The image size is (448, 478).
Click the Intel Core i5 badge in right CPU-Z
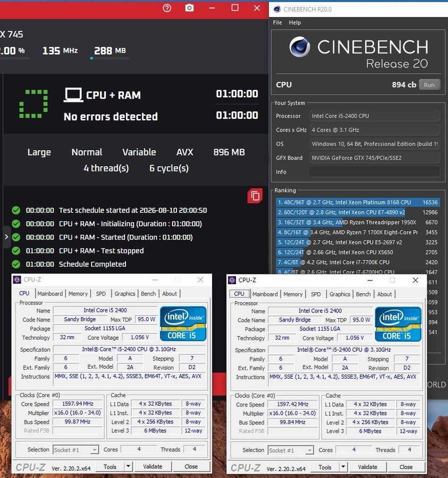tap(398, 324)
